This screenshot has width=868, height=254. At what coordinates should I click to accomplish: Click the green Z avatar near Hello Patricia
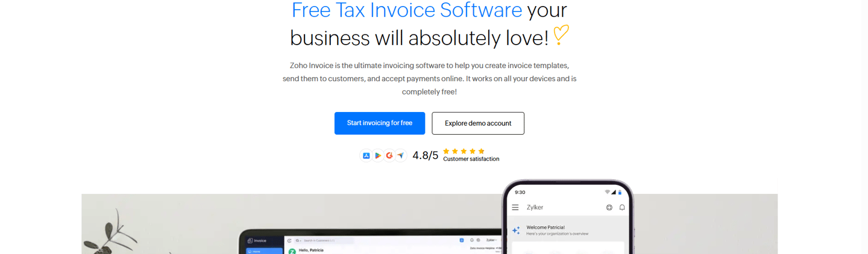click(x=292, y=251)
